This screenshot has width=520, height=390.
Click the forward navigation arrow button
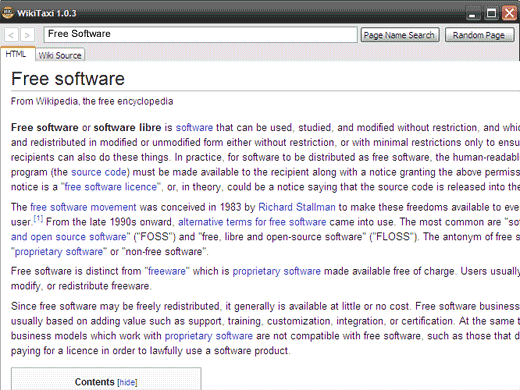tap(27, 35)
